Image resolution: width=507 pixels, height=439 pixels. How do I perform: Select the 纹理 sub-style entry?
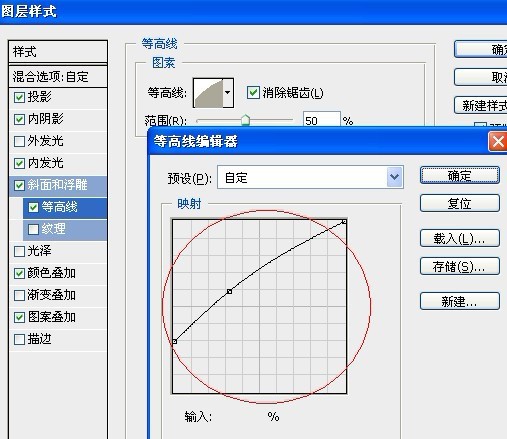65,229
